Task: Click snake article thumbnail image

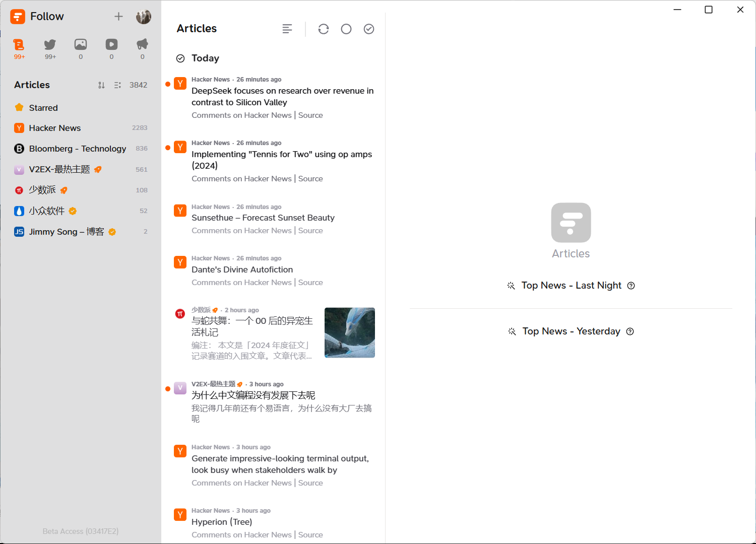Action: [350, 333]
